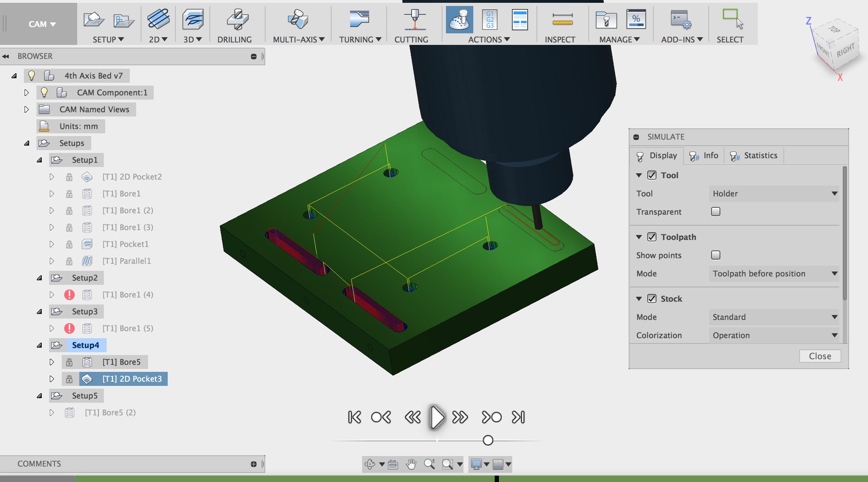Jump to previous operation
This screenshot has width=868, height=482.
(381, 417)
